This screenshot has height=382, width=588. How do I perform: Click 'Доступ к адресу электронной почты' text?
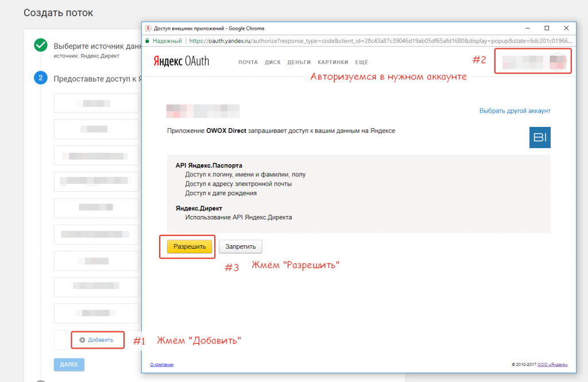click(238, 184)
